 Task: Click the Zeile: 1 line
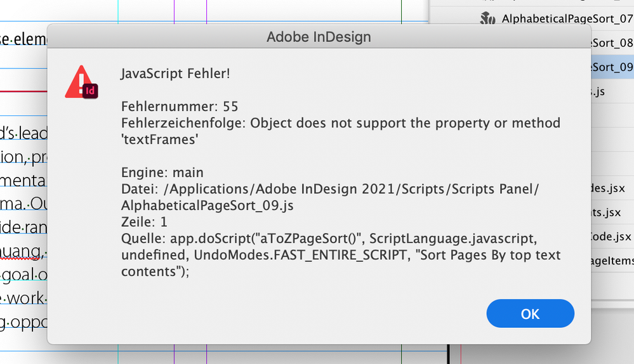[143, 222]
